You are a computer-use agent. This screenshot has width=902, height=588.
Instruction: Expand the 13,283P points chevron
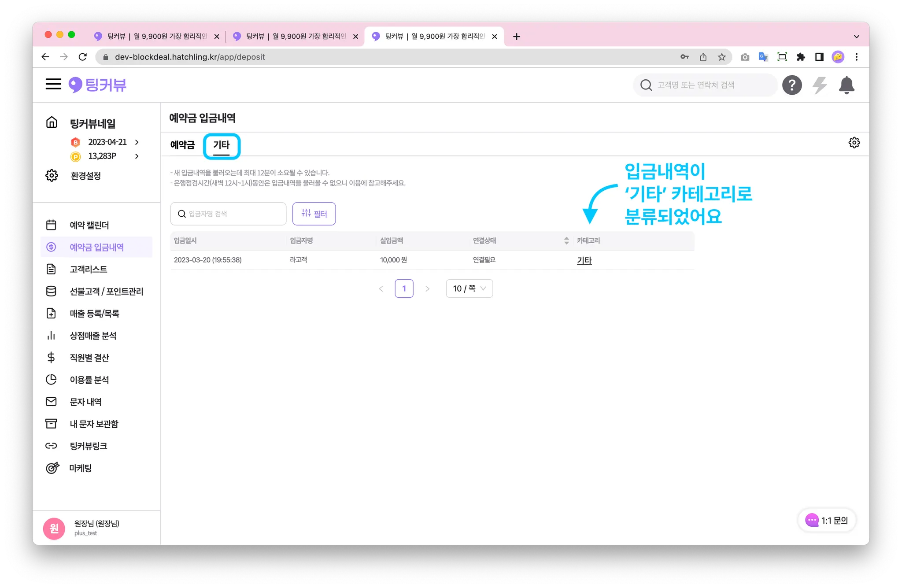click(x=137, y=156)
